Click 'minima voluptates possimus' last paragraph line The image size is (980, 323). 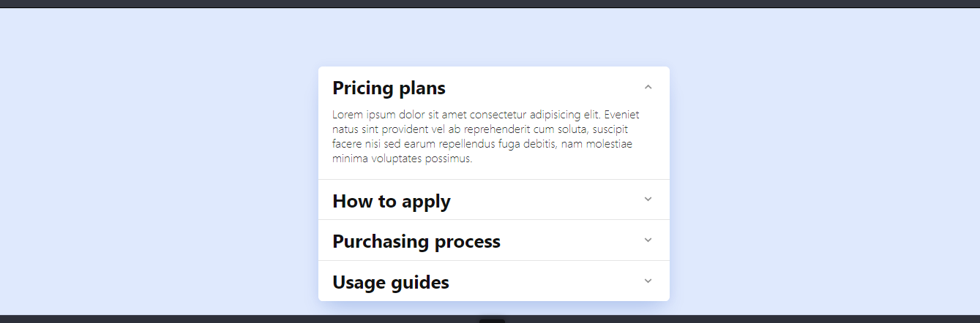402,159
